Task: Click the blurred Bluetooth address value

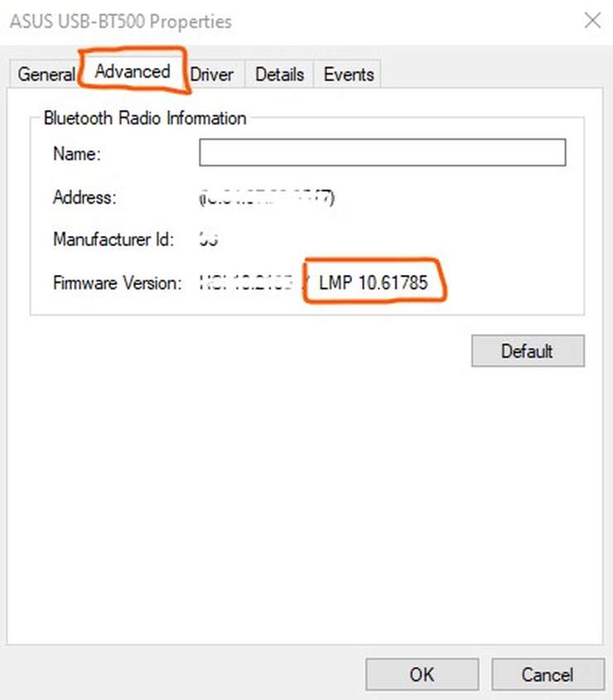Action: click(x=266, y=198)
